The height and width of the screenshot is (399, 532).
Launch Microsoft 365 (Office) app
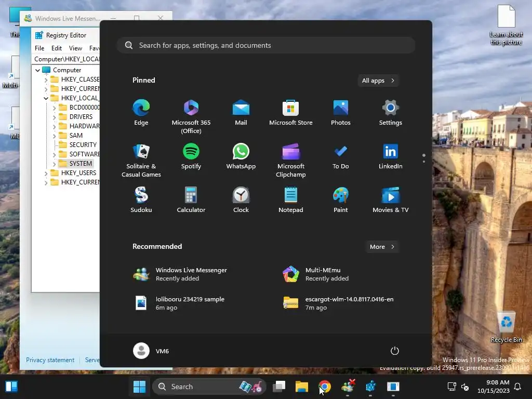tap(191, 117)
